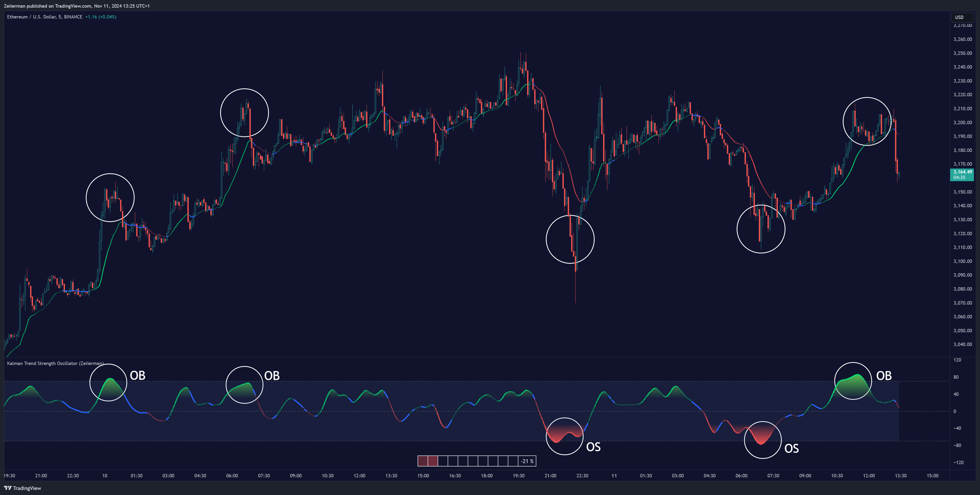Click the TradingView logo
The image size is (980, 495).
22,488
